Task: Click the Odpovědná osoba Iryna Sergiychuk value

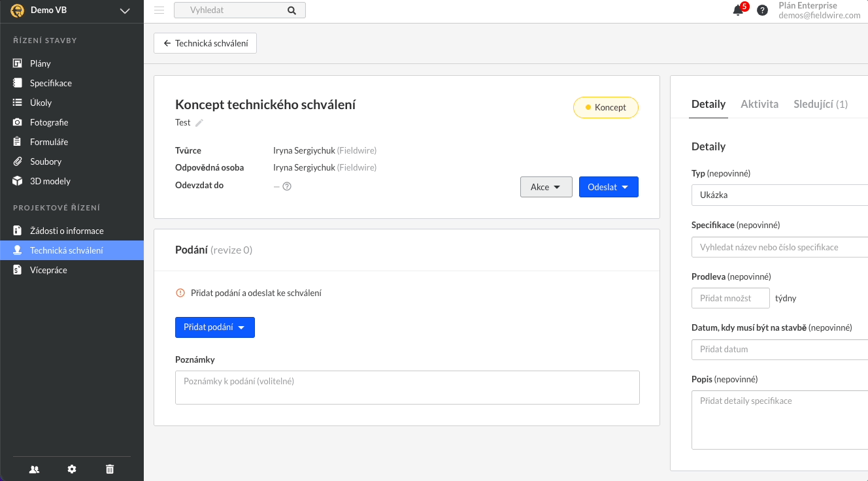Action: (325, 167)
